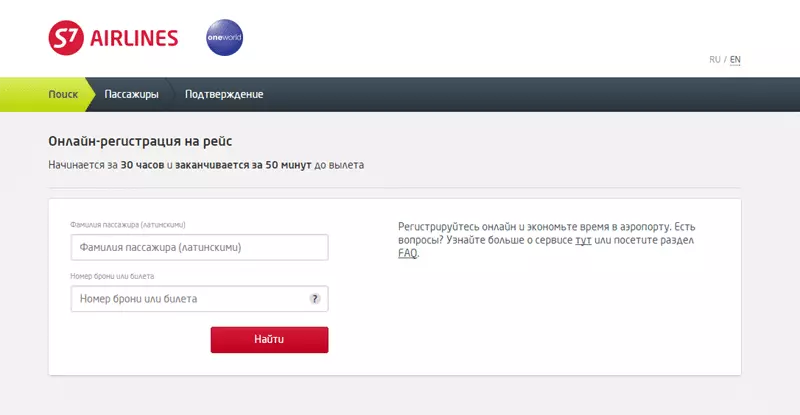
Task: Click the Регистрируйтесь онлайн info paragraph
Action: [546, 240]
